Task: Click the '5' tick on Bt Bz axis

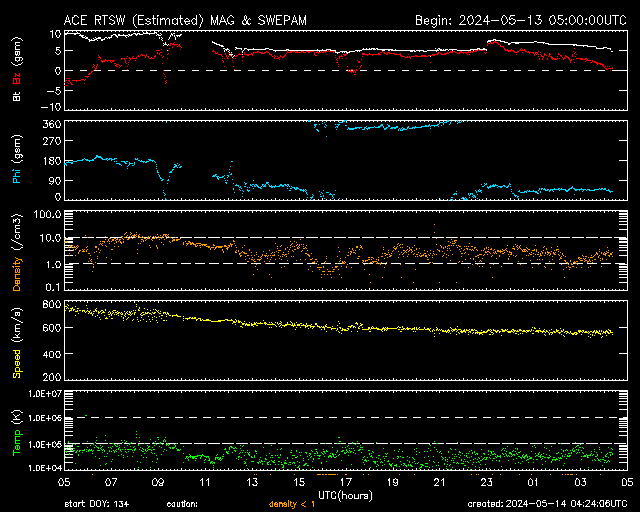Action: tap(58, 51)
